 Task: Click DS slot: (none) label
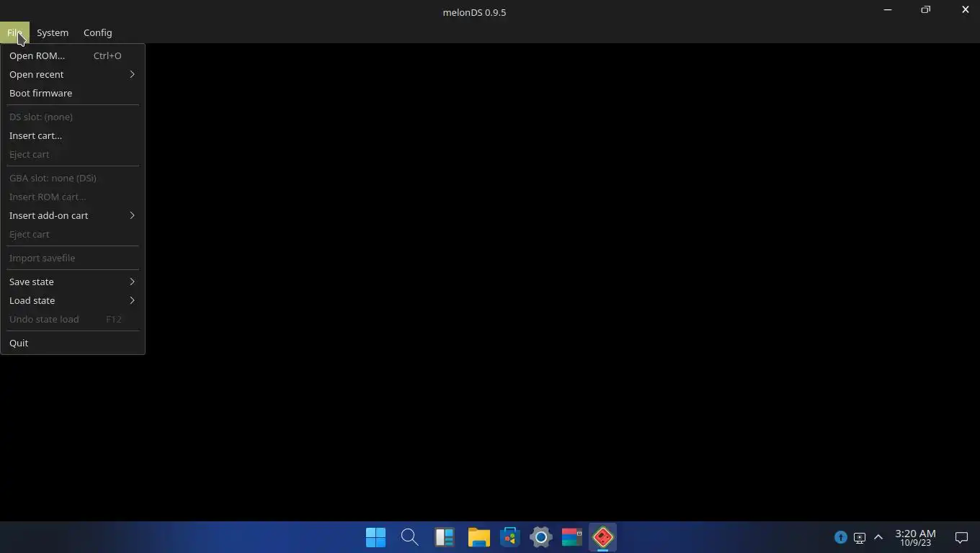point(72,117)
